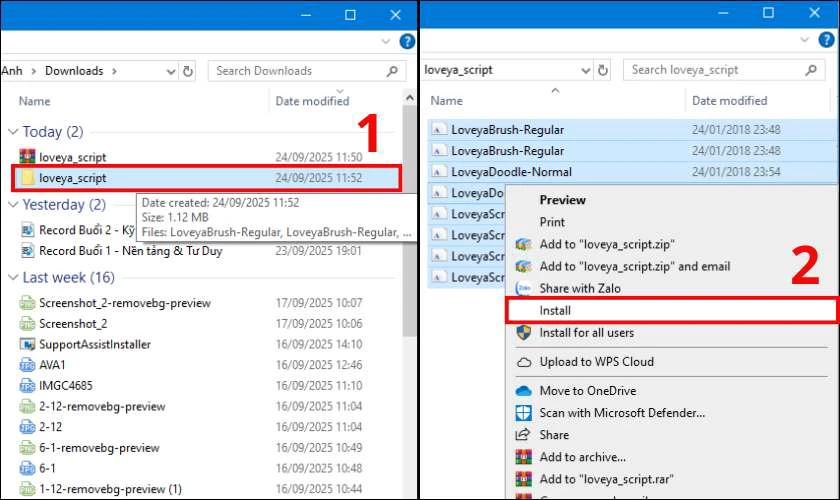Click the Search Downloads input field

tap(307, 71)
